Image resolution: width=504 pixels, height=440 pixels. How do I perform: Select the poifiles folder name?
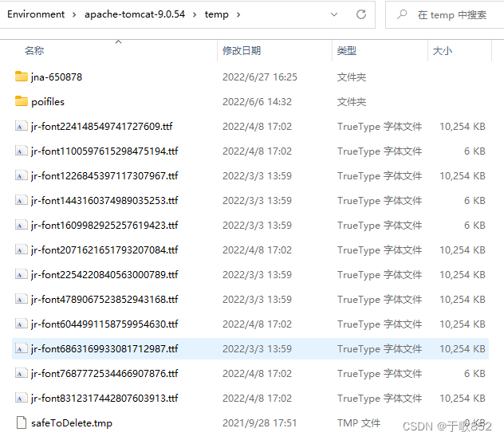point(48,102)
